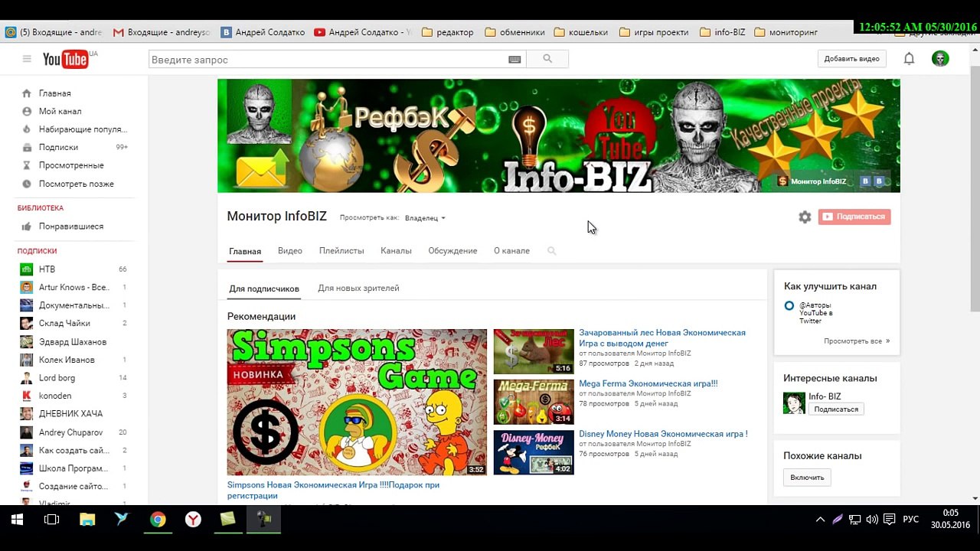
Task: Open the account avatar menu
Action: (940, 59)
